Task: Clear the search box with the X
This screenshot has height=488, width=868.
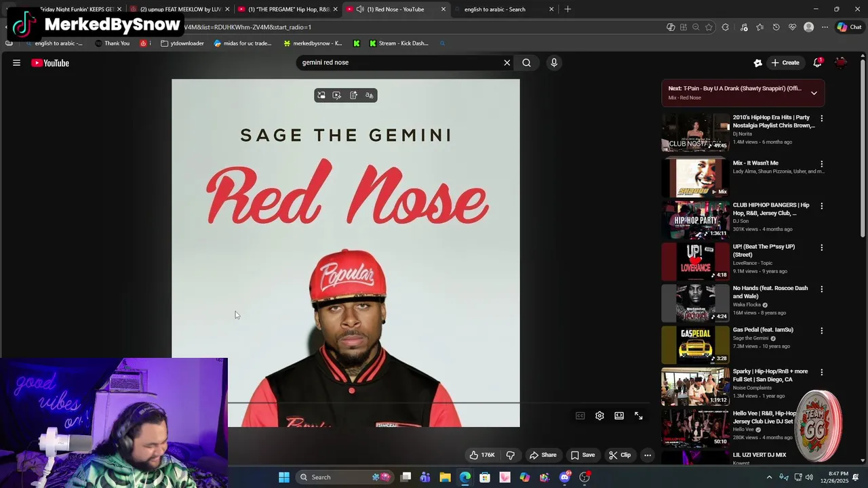Action: point(507,62)
